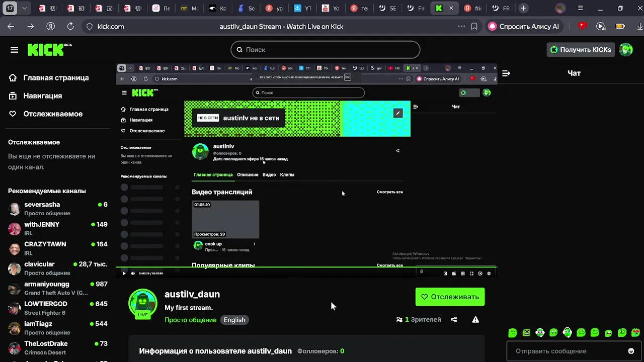This screenshot has width=644, height=362.
Task: Click kick.com in the address bar
Action: pyautogui.click(x=110, y=27)
